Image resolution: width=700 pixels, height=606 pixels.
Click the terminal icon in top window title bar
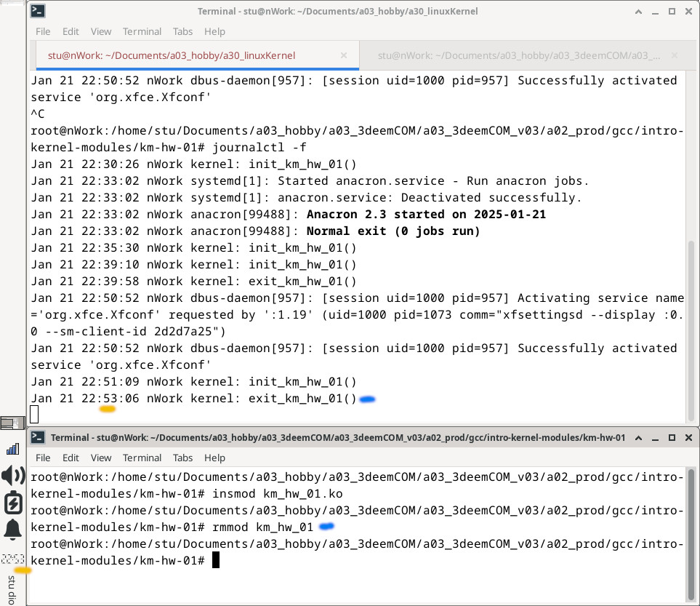[39, 11]
